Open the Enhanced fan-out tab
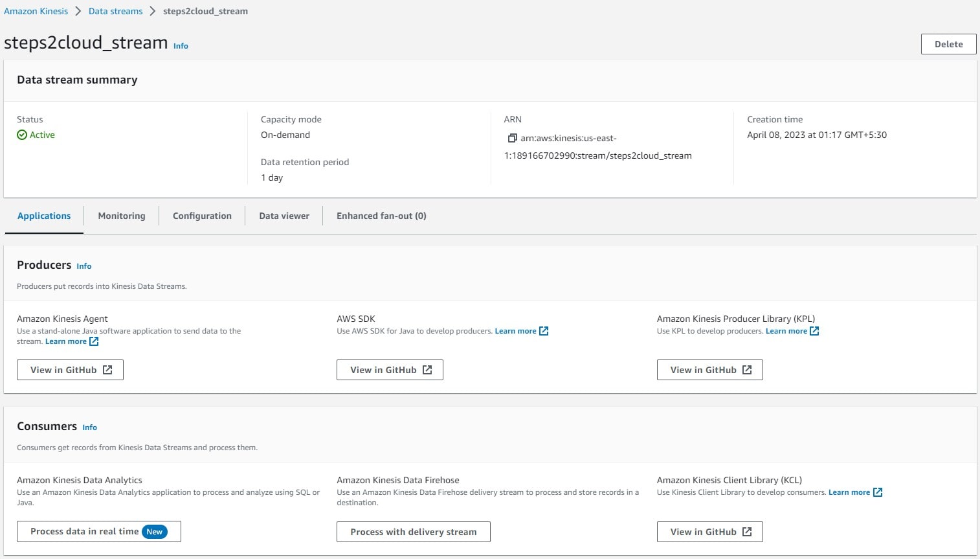The height and width of the screenshot is (559, 980). (x=381, y=216)
